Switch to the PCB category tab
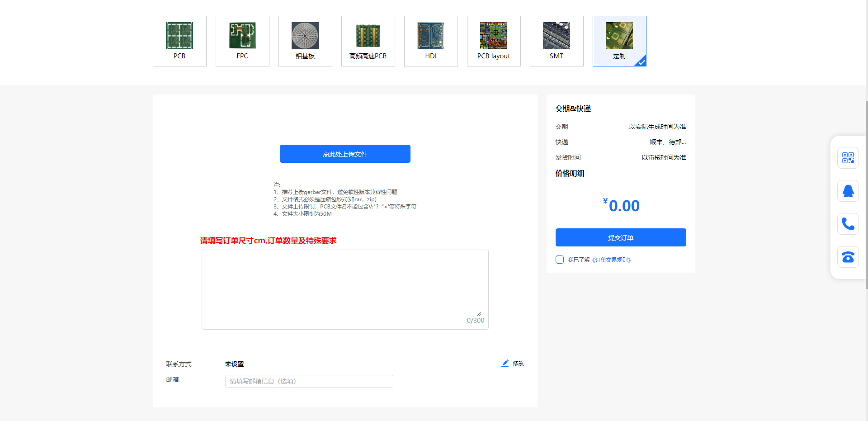Screen dimensions: 868x421 tap(179, 41)
